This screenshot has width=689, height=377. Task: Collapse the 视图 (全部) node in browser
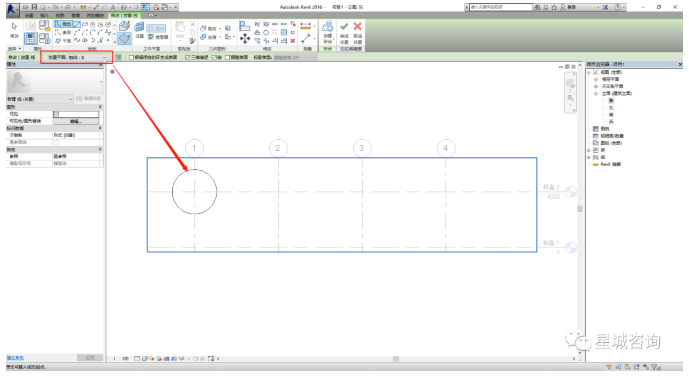(x=589, y=72)
